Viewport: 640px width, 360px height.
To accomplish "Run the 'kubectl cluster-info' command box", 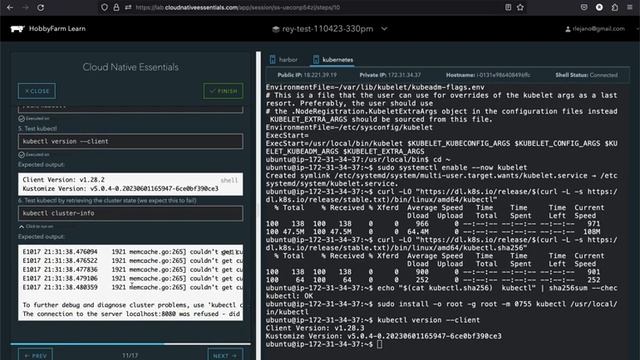I will [x=130, y=213].
